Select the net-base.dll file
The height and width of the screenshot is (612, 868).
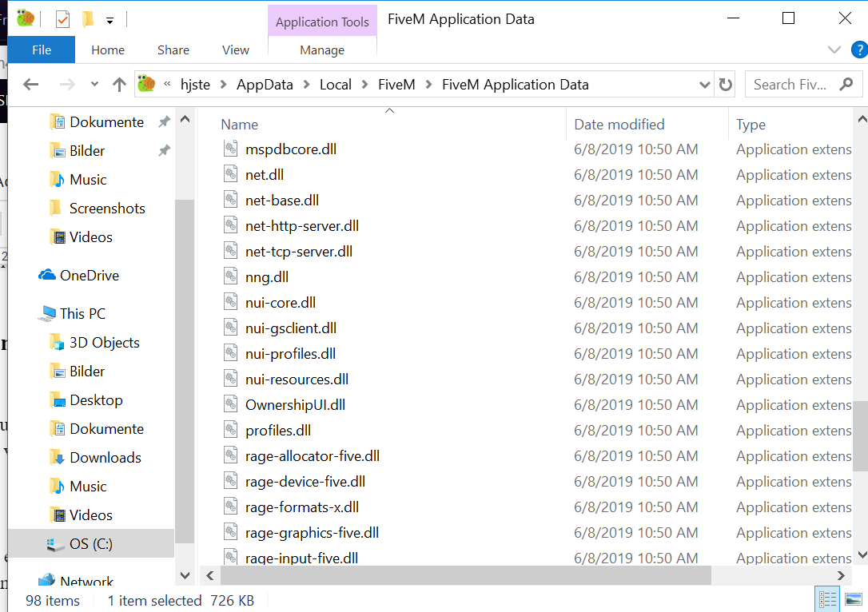(282, 201)
